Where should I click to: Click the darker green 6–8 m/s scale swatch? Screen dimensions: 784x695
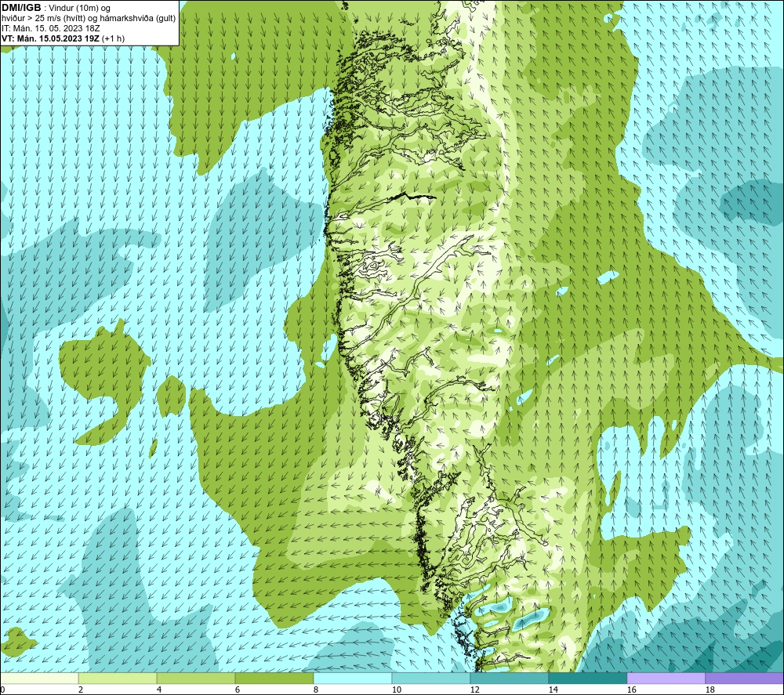274,679
